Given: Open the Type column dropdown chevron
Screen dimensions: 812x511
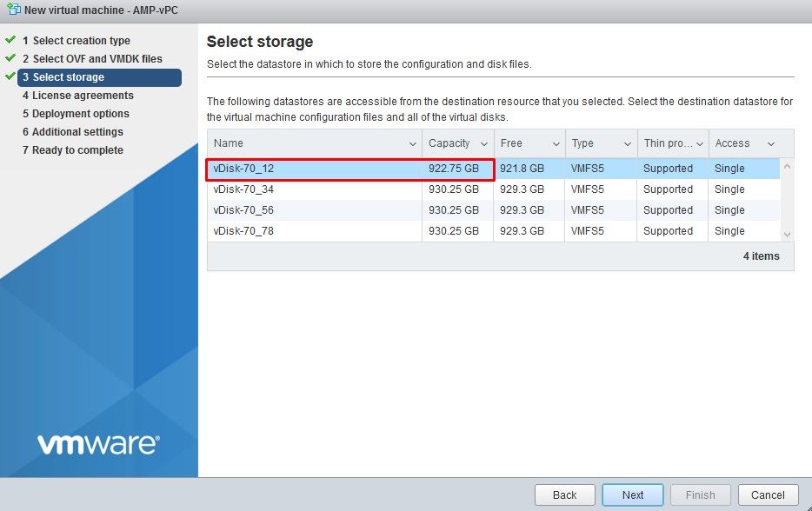Looking at the screenshot, I should coord(627,144).
